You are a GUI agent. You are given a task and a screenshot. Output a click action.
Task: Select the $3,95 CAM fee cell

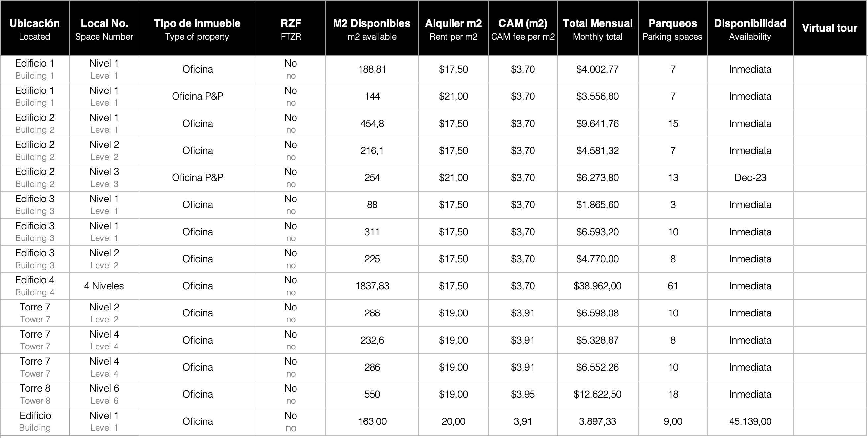coord(523,395)
